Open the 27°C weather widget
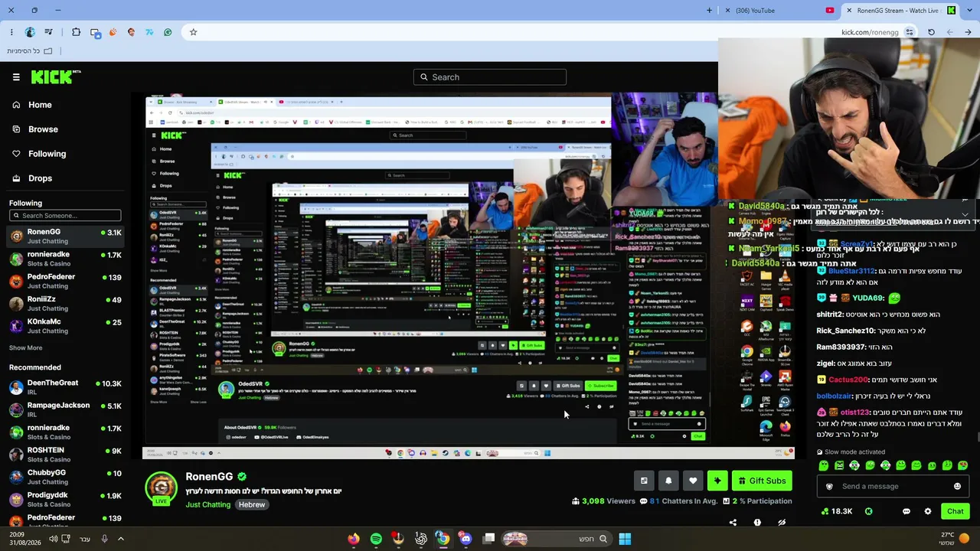980x551 pixels. pos(955,539)
